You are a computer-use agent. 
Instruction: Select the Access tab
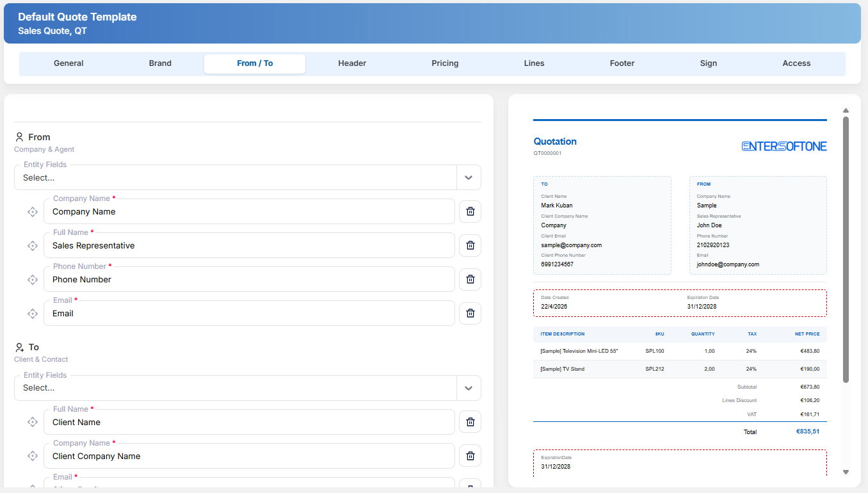pos(796,63)
